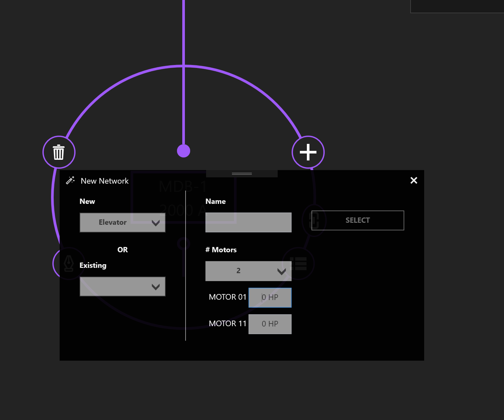Click the magic wand New Network icon
504x420 pixels.
pos(70,180)
